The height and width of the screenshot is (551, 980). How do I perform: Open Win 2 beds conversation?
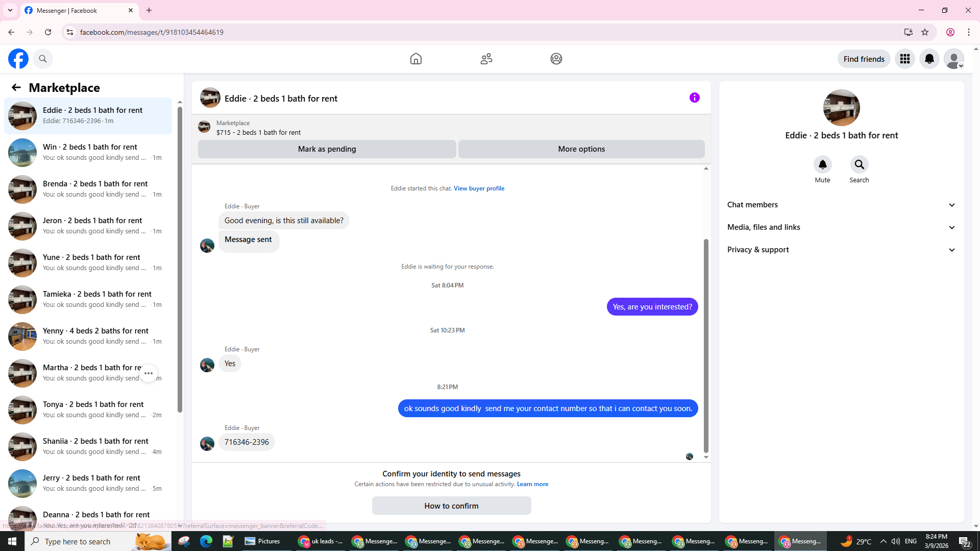click(x=88, y=152)
